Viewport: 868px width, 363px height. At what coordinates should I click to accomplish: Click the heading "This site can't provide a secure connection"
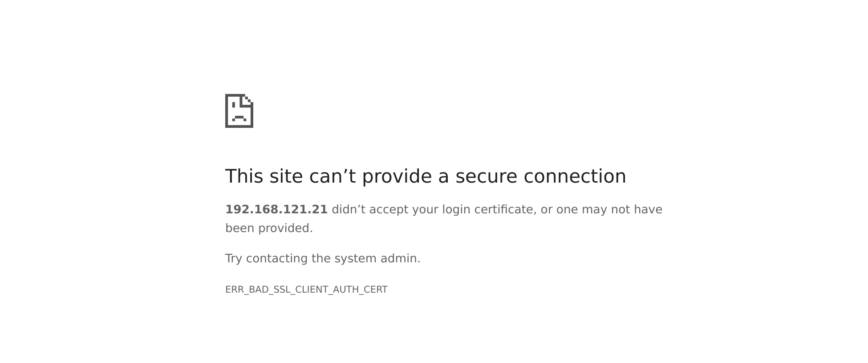click(x=425, y=176)
